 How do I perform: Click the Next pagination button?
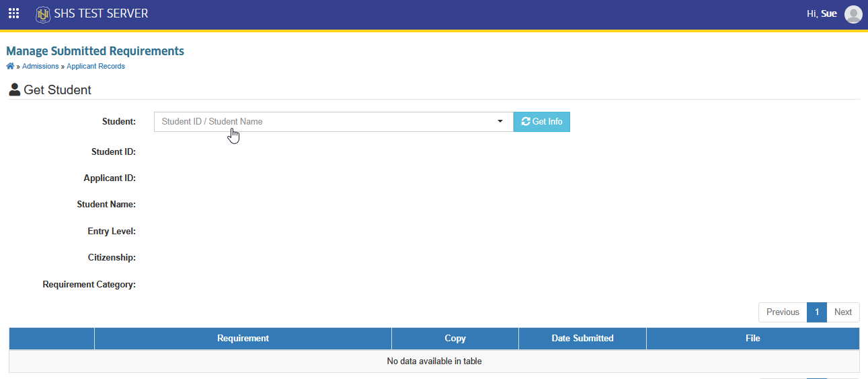pyautogui.click(x=843, y=312)
